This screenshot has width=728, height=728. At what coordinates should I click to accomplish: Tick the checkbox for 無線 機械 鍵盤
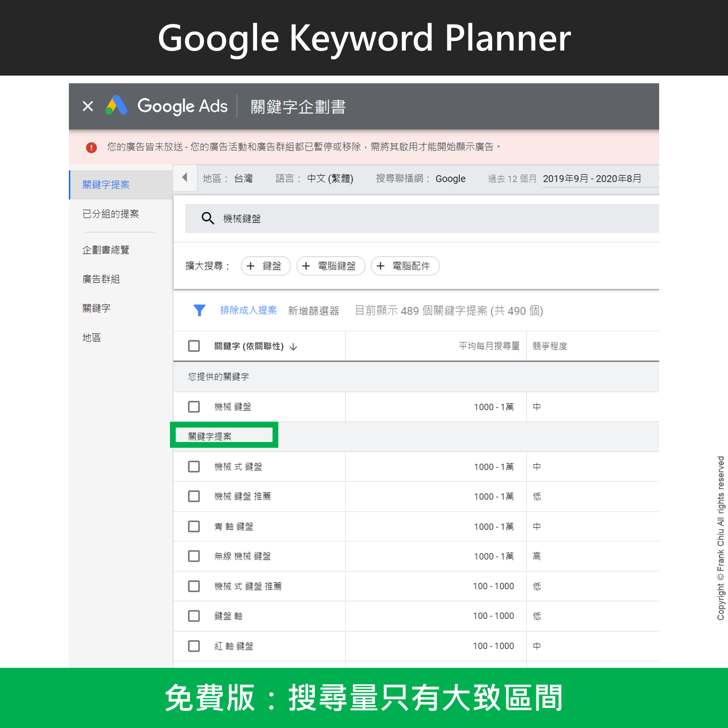pyautogui.click(x=194, y=556)
